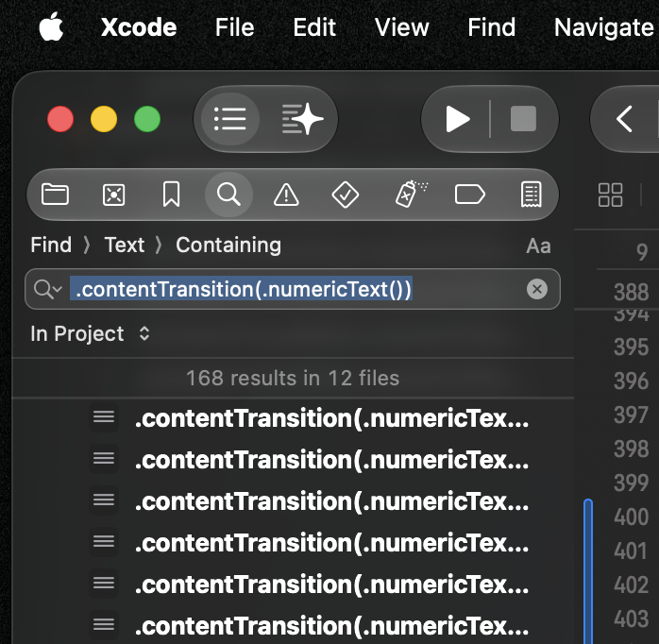
Task: Toggle the coding assistant sparkle panel
Action: [x=303, y=119]
